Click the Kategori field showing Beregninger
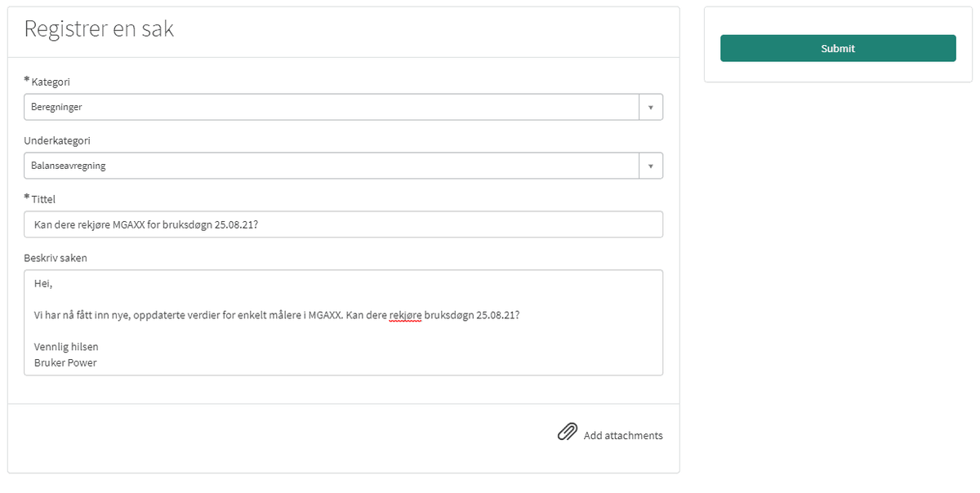This screenshot has height=493, width=980. (327, 106)
